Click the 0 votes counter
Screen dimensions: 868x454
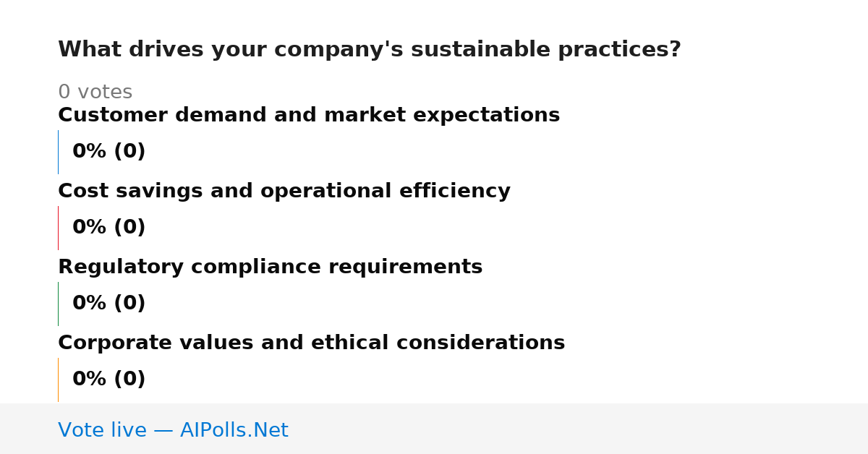95,93
